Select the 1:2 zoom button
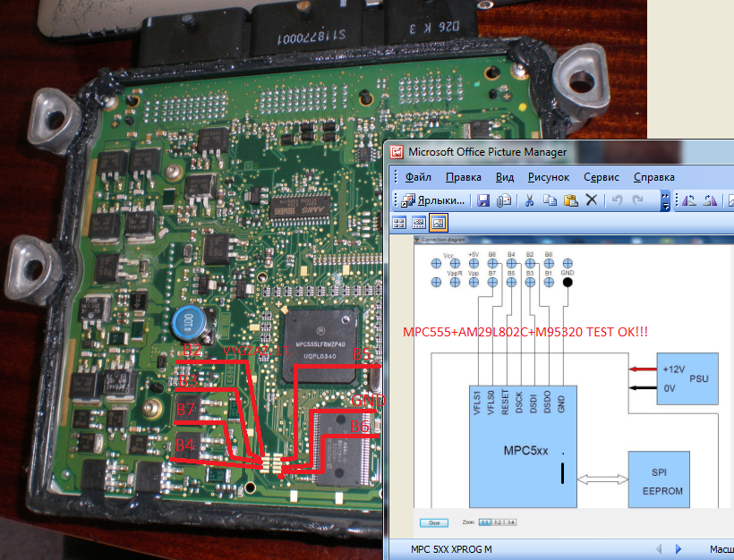 [497, 522]
